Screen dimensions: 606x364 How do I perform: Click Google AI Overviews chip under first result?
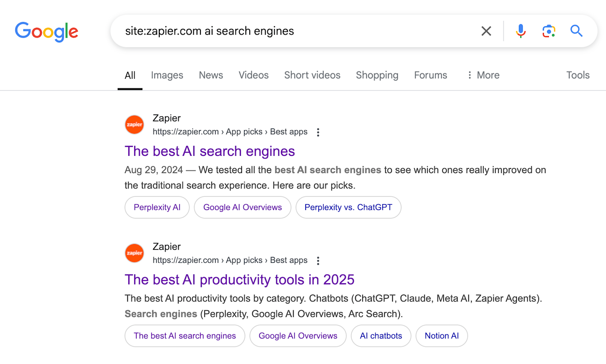[x=242, y=207]
